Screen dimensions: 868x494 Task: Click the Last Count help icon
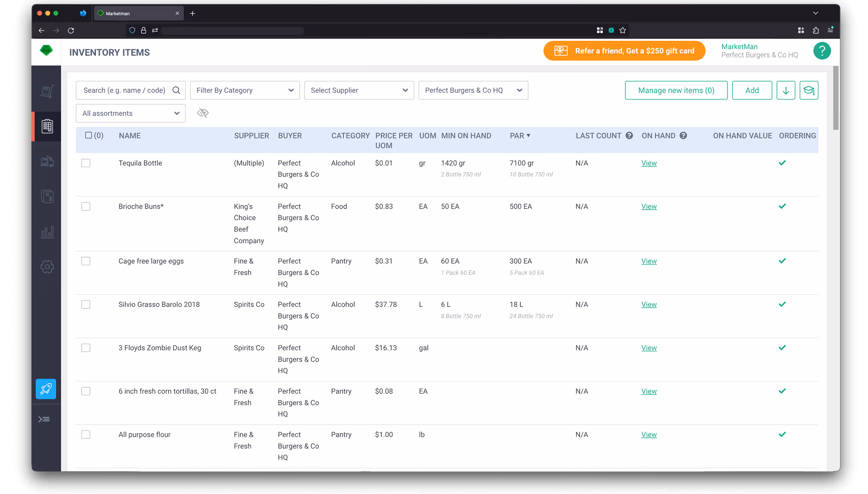(629, 135)
